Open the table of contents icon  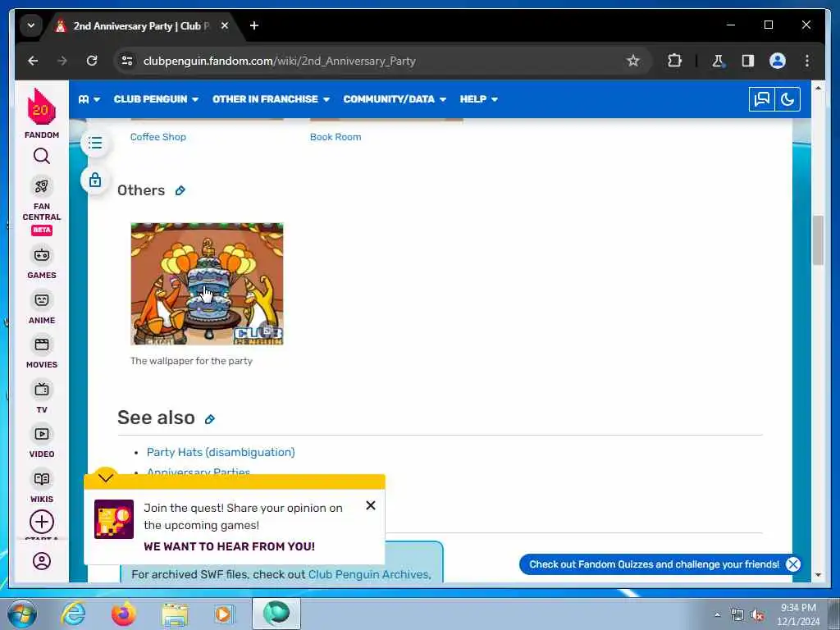click(95, 143)
